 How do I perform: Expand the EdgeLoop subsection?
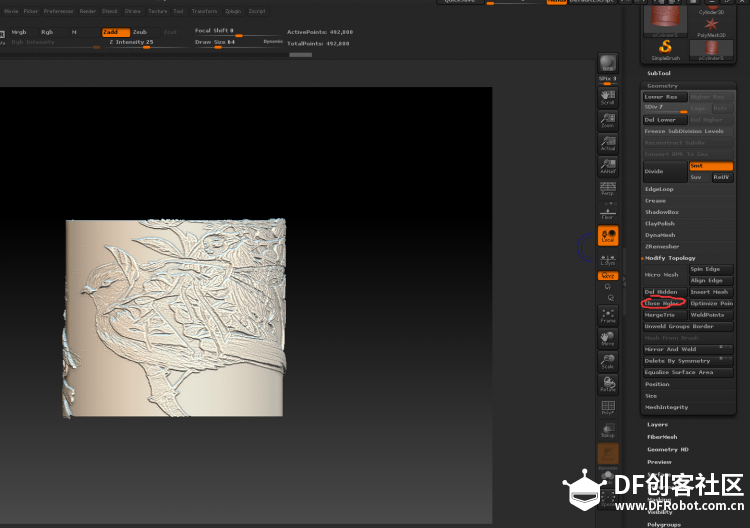(659, 189)
